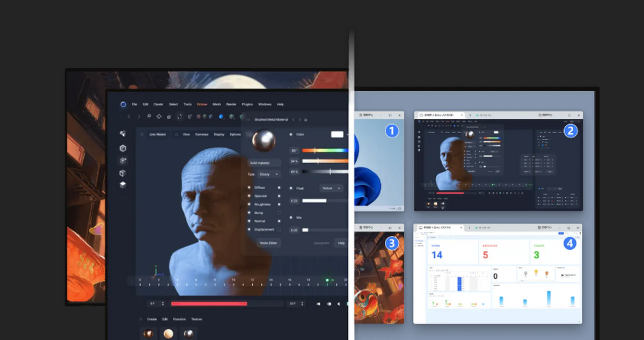Open the Render menu in menu bar

(231, 104)
